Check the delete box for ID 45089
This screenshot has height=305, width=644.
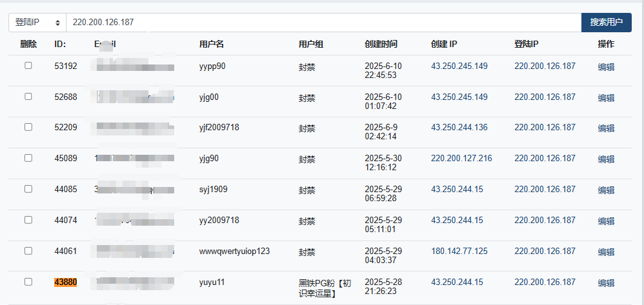click(x=28, y=158)
